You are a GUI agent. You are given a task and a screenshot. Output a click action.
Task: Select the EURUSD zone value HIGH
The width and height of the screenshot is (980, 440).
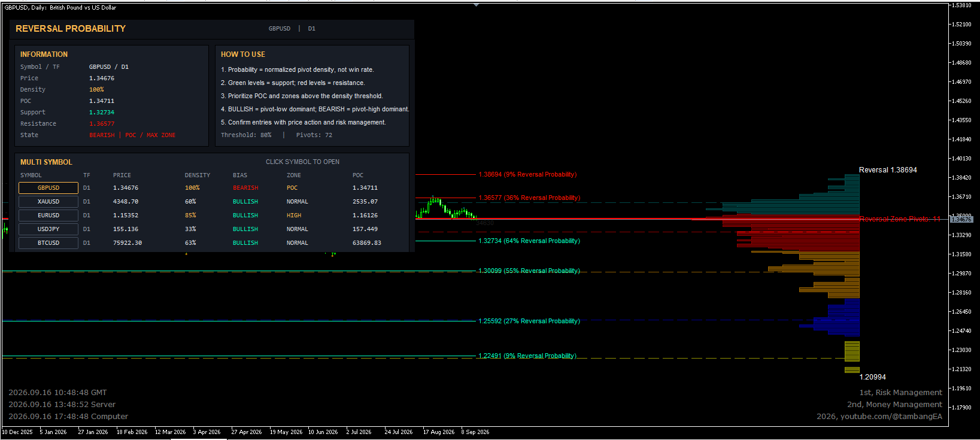click(294, 216)
